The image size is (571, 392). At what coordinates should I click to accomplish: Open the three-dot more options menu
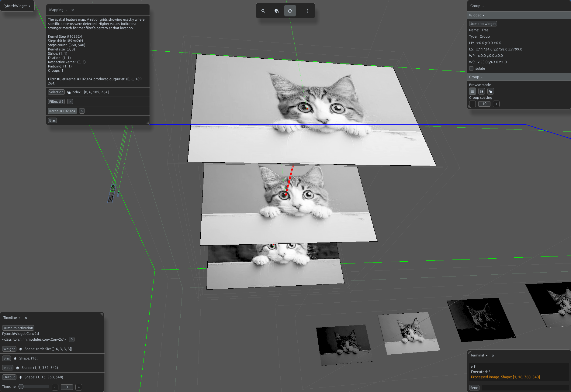308,11
